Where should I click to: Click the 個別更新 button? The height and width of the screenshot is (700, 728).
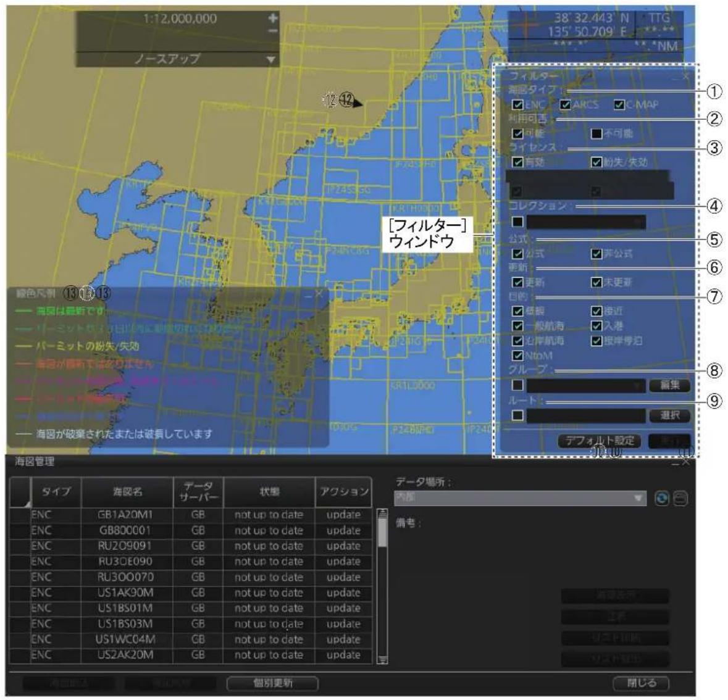point(272,683)
